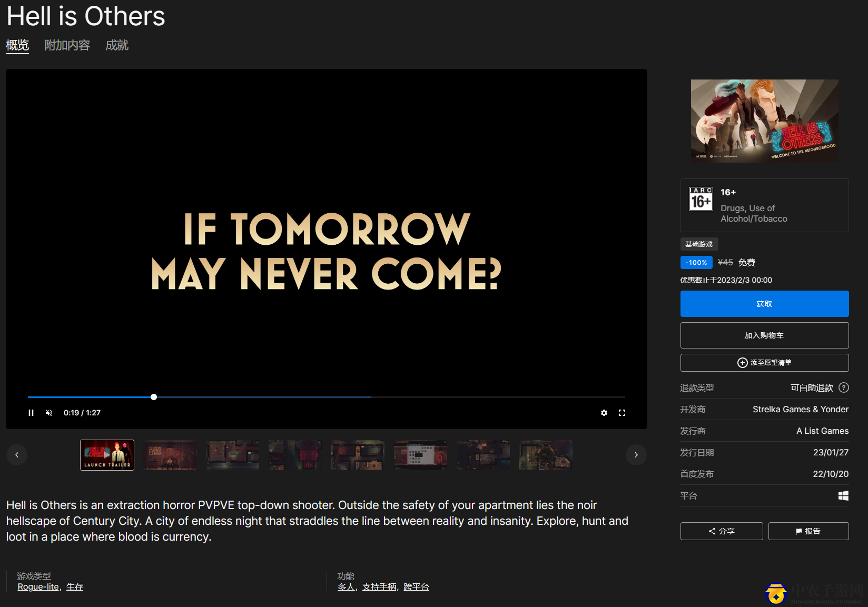Click the 报告 report button
The width and height of the screenshot is (868, 607).
click(x=808, y=531)
